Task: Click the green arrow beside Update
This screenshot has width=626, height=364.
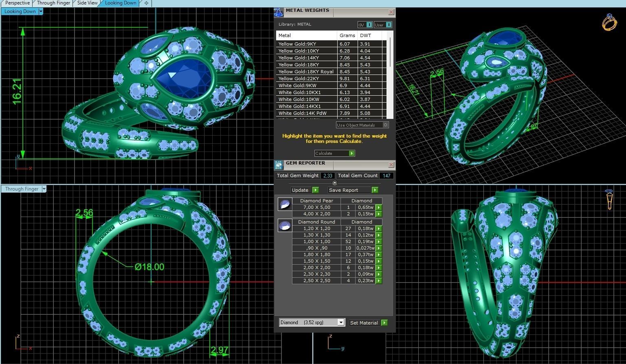Action: pos(315,190)
